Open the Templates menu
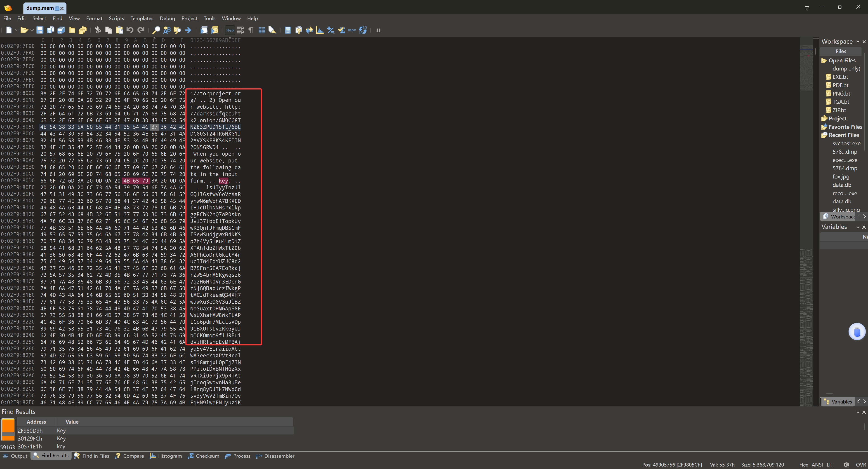This screenshot has height=469, width=868. point(142,19)
